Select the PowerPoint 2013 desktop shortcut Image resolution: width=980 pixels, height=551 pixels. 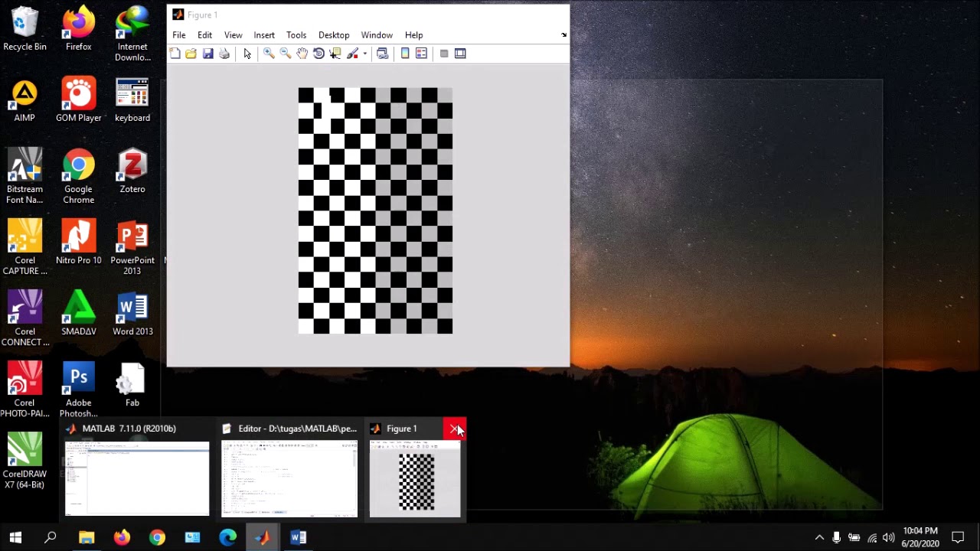[132, 248]
